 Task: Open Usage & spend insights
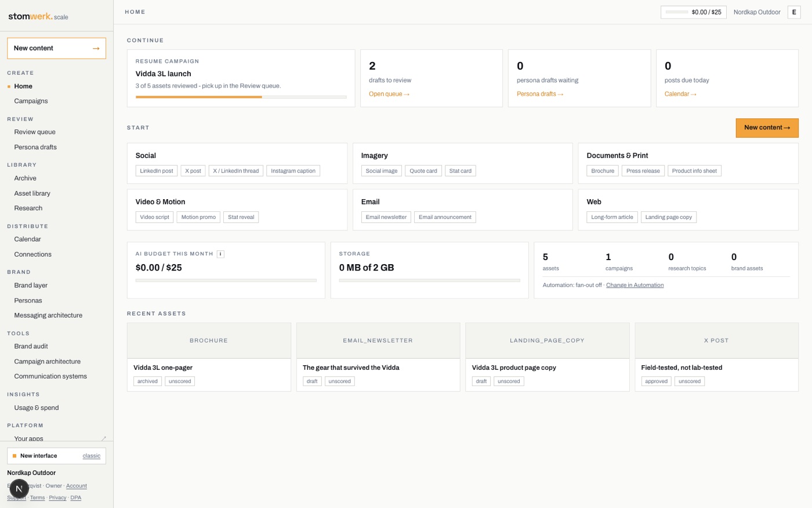click(36, 408)
